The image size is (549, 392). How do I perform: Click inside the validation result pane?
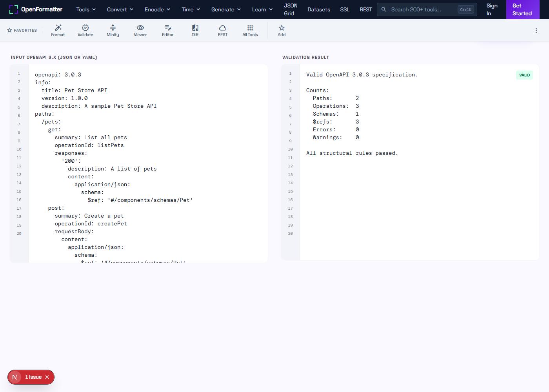click(x=419, y=162)
